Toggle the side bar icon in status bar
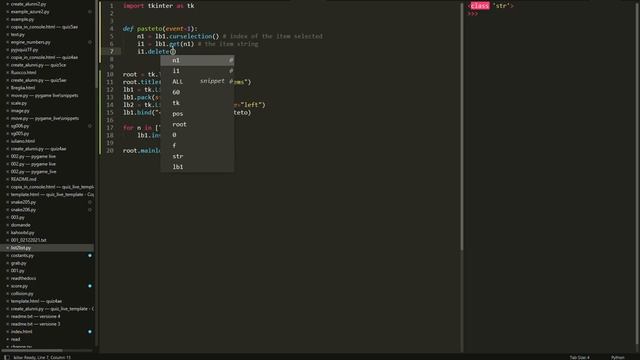 pos(7,357)
